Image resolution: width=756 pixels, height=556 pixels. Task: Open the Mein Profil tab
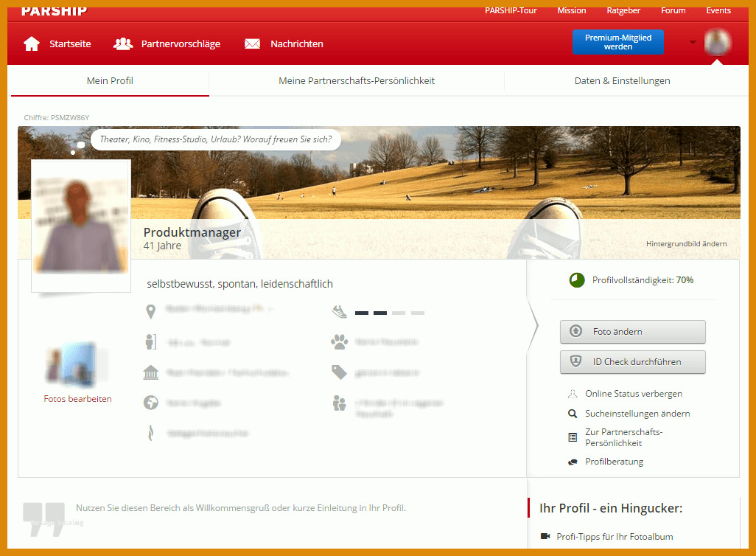point(110,80)
